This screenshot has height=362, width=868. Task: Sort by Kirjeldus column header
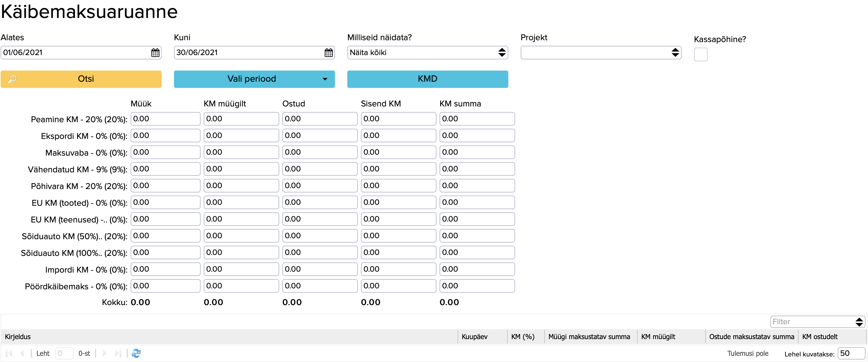click(18, 336)
